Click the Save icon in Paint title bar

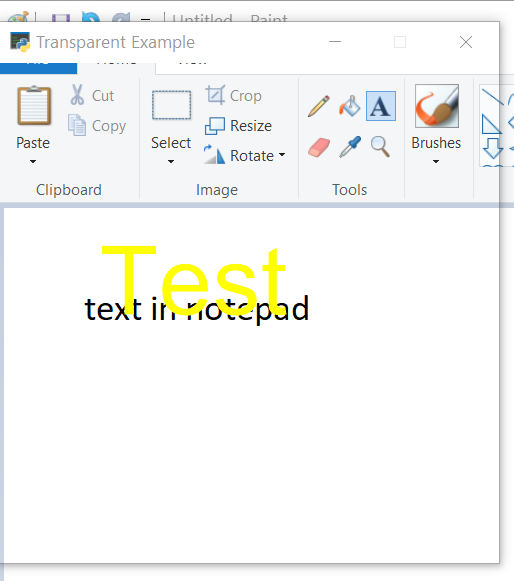point(61,18)
